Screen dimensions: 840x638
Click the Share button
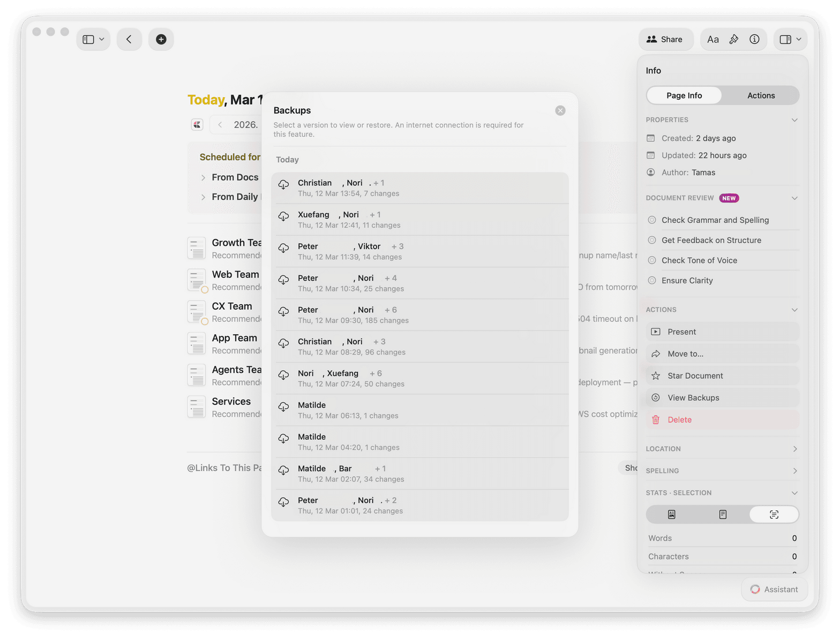(665, 39)
